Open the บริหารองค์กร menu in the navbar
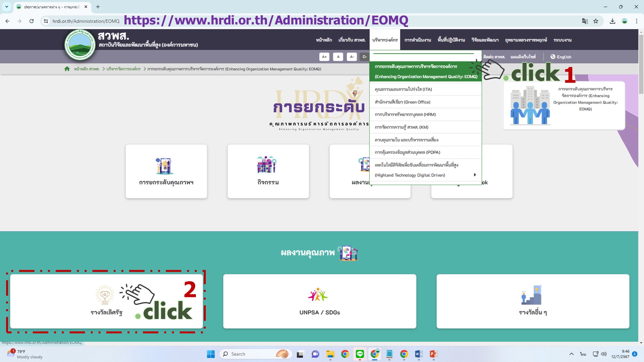 385,40
